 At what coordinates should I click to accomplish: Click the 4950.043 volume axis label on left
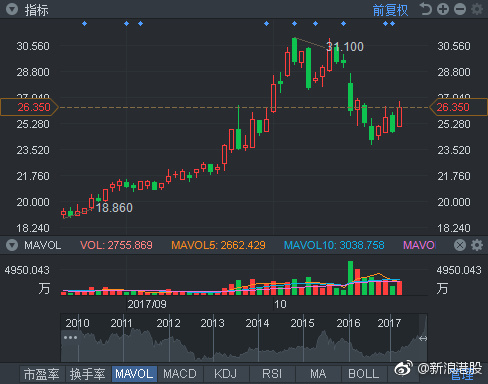point(27,270)
